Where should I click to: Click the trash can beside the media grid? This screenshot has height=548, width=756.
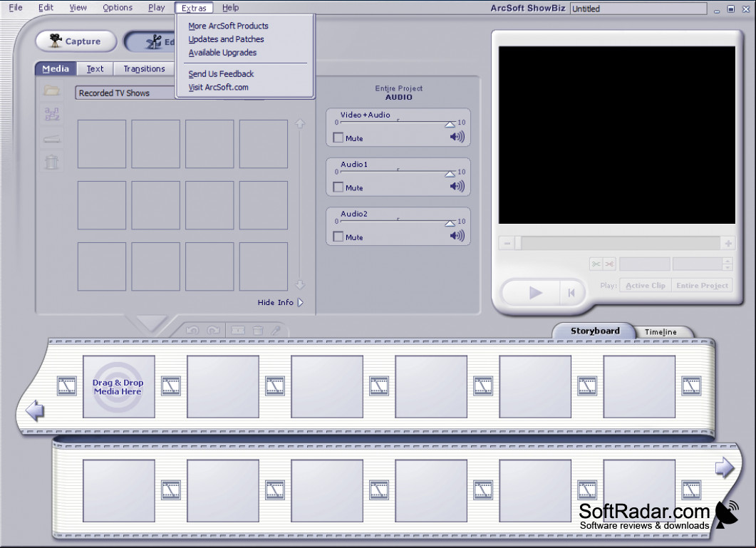coord(51,162)
